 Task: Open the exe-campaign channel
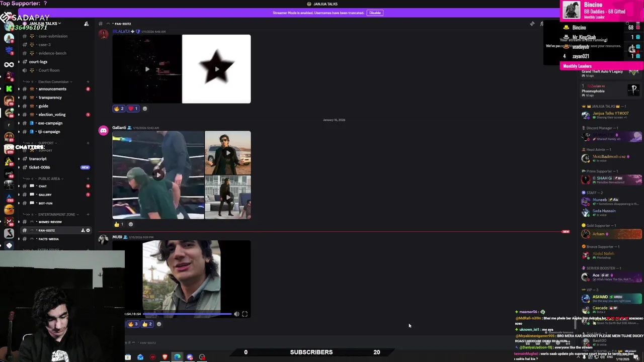coord(56,123)
